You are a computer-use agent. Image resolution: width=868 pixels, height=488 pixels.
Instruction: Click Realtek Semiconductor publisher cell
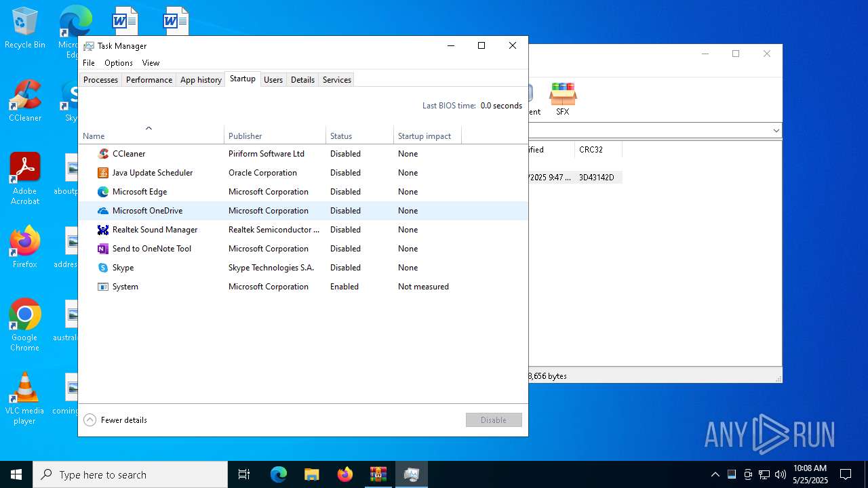point(274,230)
